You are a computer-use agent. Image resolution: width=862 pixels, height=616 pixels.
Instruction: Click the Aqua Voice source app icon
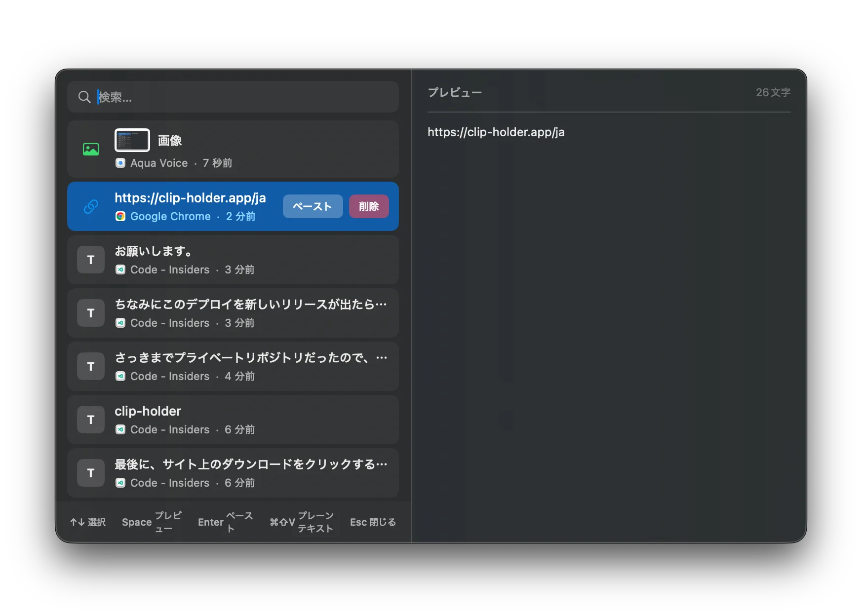pyautogui.click(x=120, y=163)
